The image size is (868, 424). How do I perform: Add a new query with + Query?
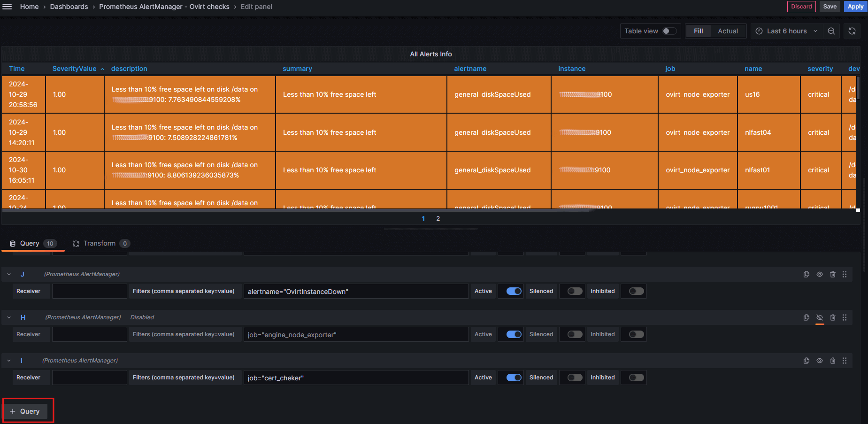pyautogui.click(x=25, y=411)
